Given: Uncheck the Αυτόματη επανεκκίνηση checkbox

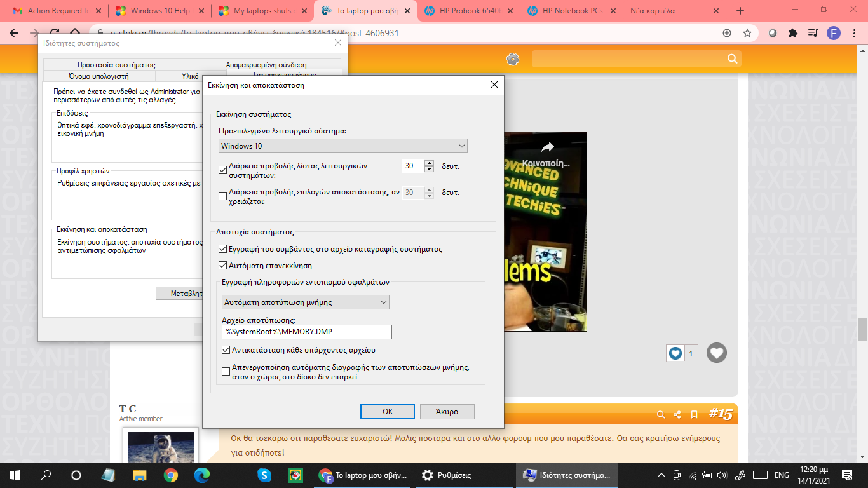Looking at the screenshot, I should coord(222,266).
